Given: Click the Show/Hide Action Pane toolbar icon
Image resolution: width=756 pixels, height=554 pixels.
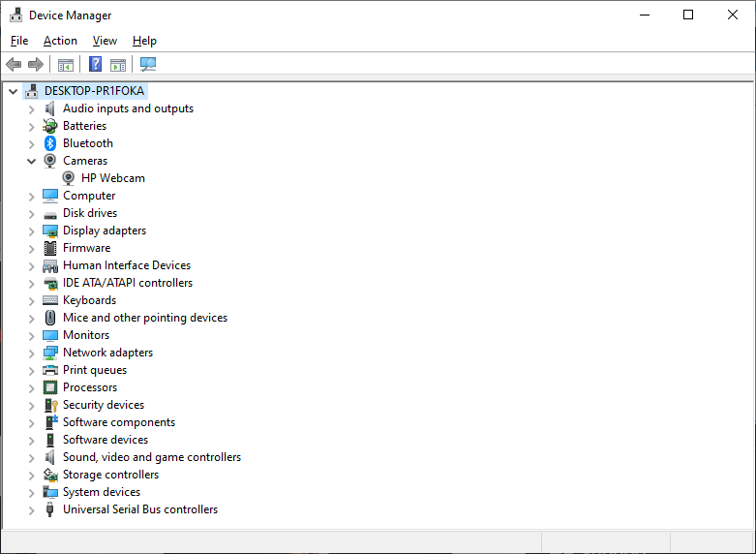Looking at the screenshot, I should click(x=118, y=65).
